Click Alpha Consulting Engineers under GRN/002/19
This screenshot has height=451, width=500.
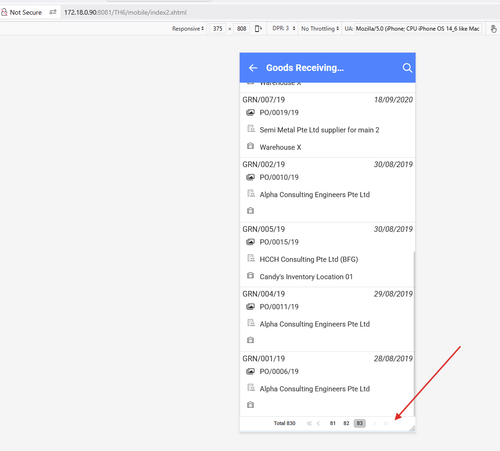pos(315,195)
